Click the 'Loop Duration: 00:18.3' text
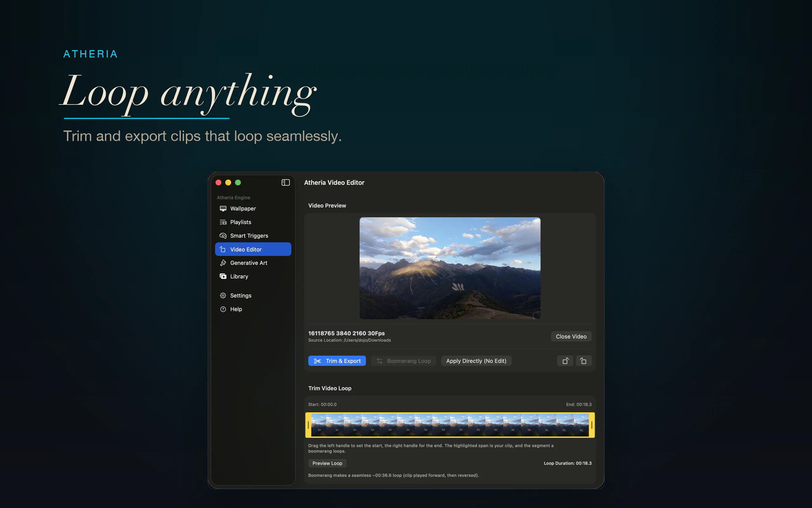 tap(568, 463)
